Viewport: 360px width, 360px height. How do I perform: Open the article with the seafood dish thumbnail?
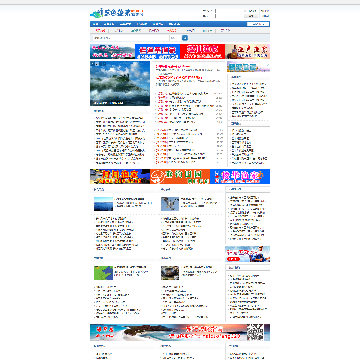tap(170, 273)
